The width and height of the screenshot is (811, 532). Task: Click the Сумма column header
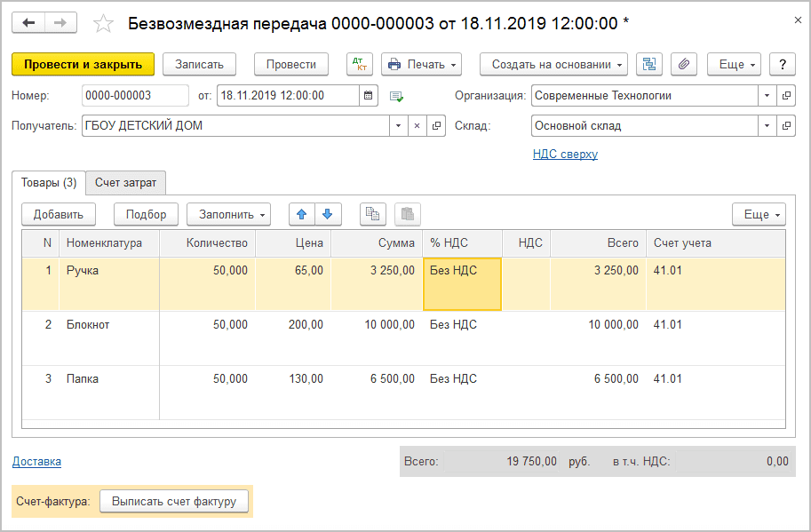(377, 243)
